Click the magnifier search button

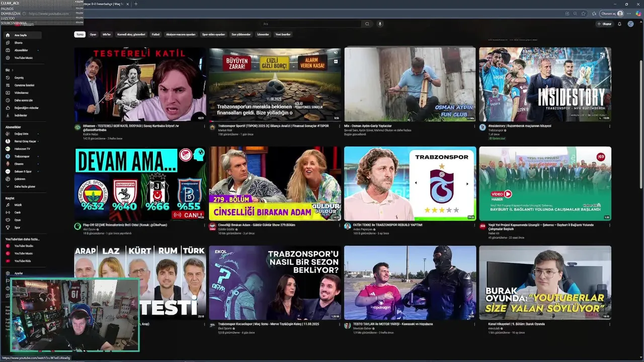[367, 24]
